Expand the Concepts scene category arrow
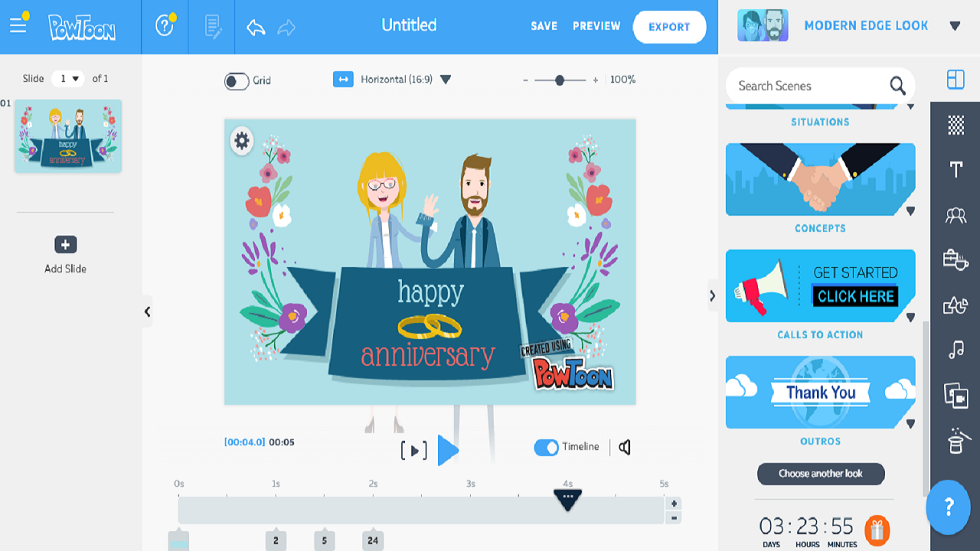 point(910,211)
